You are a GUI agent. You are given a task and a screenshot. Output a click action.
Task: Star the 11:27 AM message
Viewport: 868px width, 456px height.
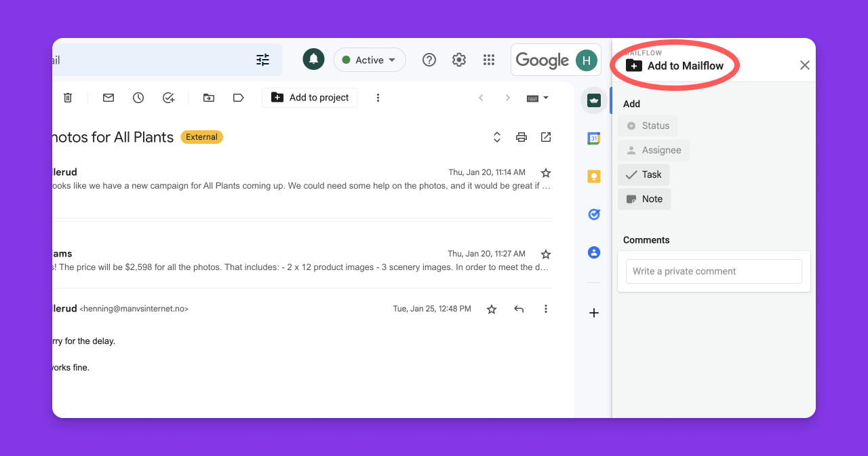tap(546, 254)
